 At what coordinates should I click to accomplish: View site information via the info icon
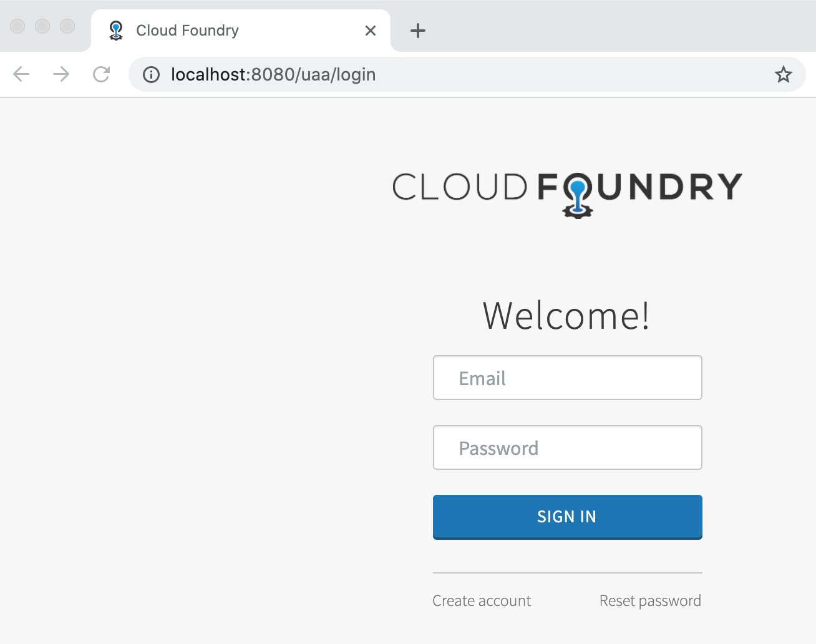tap(151, 75)
